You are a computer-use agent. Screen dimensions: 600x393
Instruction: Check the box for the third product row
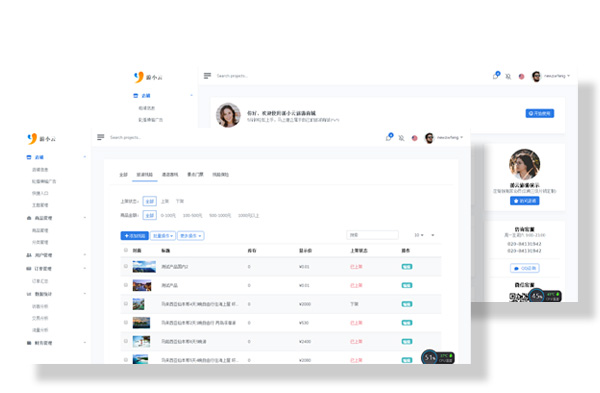coord(126,303)
